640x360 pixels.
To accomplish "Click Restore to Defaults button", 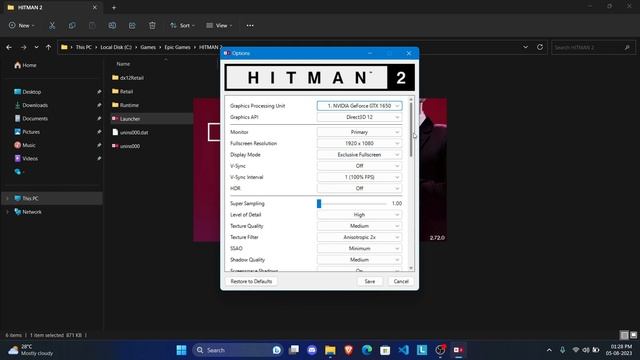I will (251, 281).
